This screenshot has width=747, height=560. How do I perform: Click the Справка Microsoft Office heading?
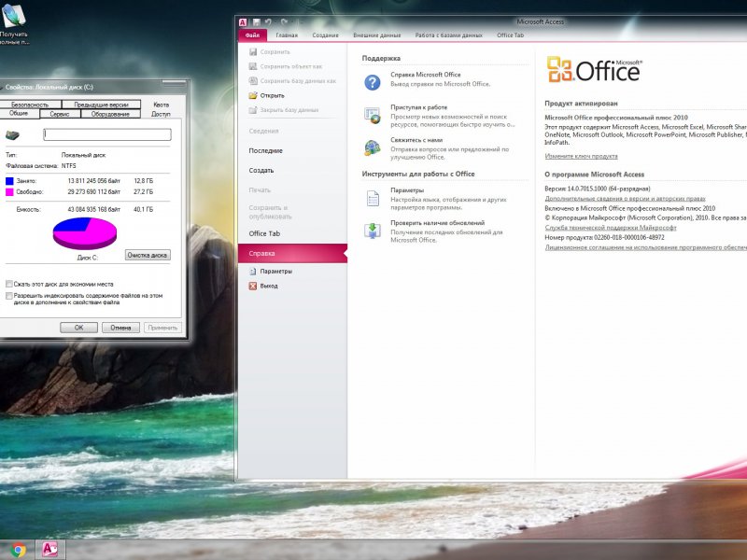point(426,75)
